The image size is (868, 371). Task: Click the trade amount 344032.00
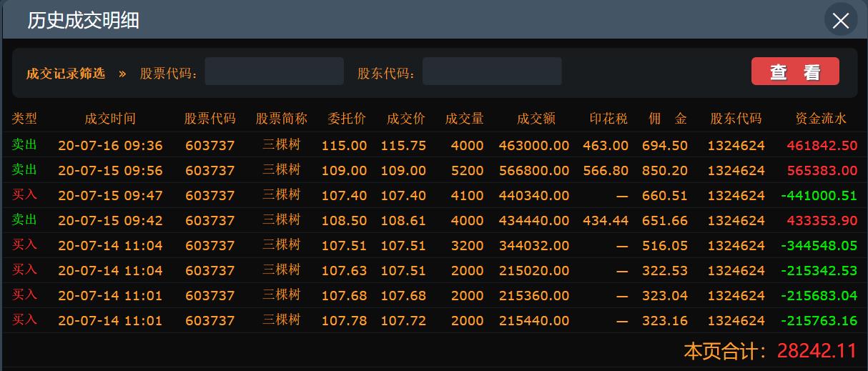point(536,246)
